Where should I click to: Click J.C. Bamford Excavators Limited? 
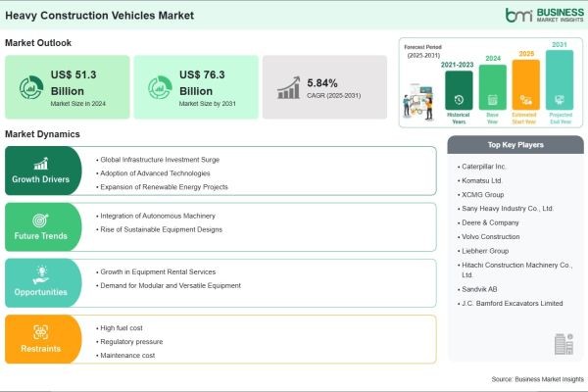512,304
